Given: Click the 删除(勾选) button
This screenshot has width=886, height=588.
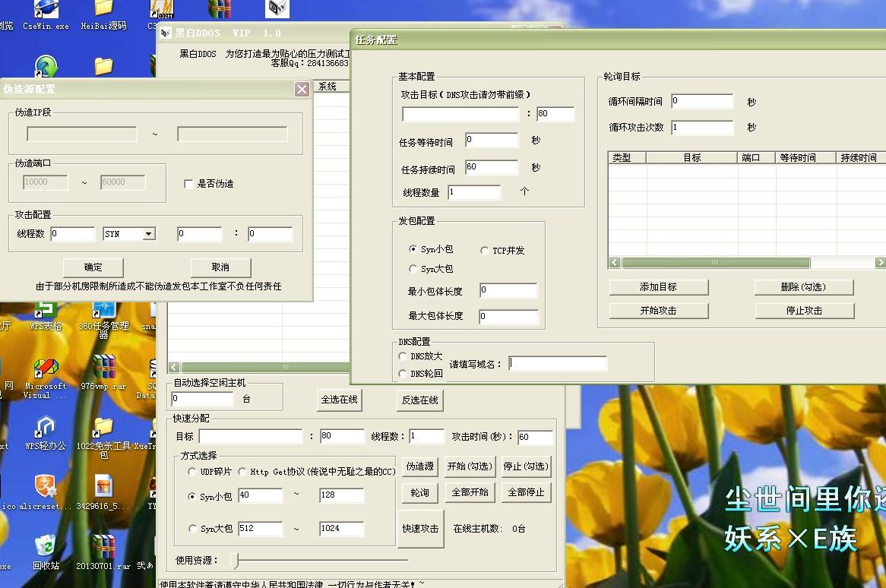Looking at the screenshot, I should click(x=804, y=287).
